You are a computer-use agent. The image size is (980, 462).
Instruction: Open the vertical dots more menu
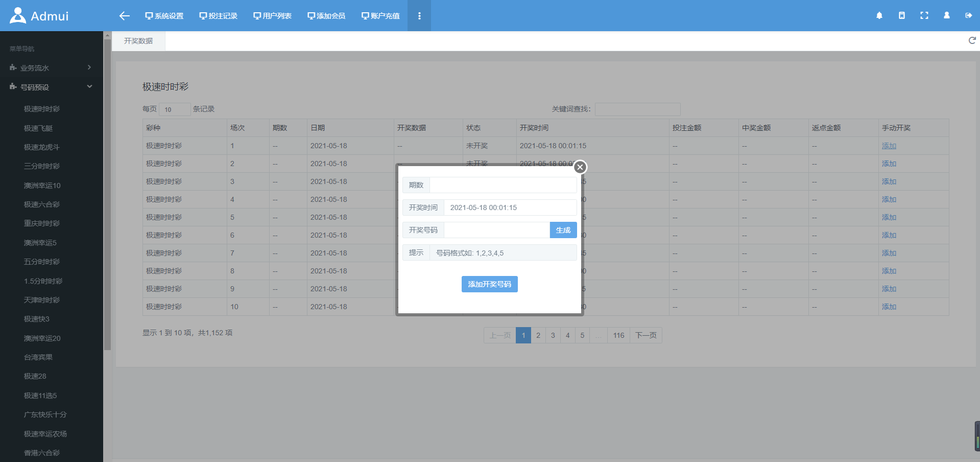tap(419, 16)
